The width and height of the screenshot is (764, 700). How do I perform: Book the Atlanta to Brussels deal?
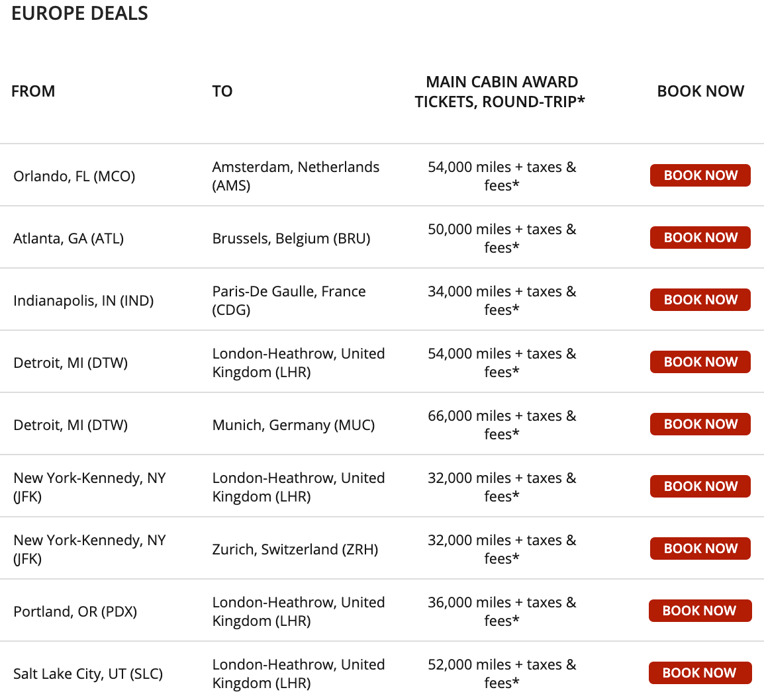[700, 238]
